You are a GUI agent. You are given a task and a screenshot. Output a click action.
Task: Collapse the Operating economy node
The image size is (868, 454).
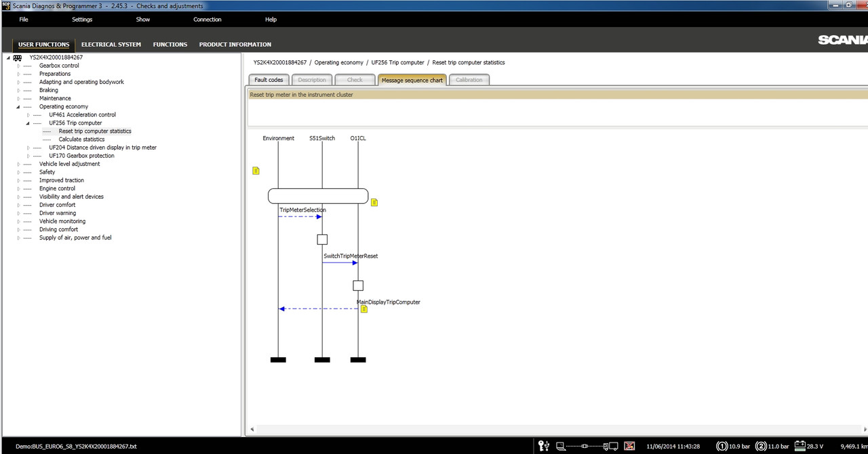(x=18, y=106)
